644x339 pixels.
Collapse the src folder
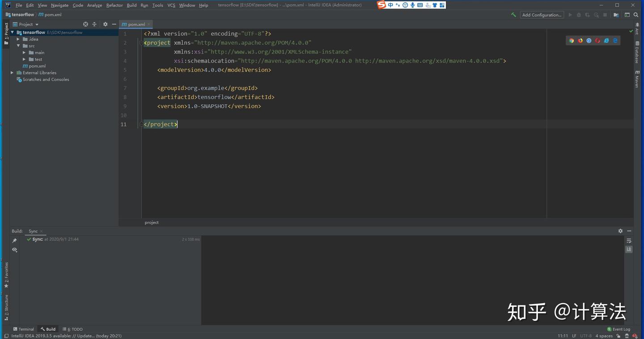tap(18, 46)
